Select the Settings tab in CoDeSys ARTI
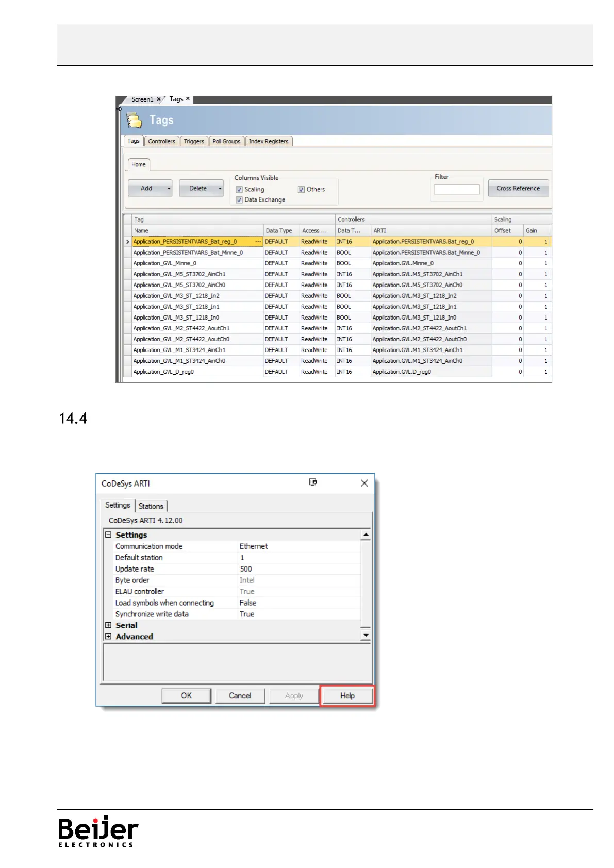The width and height of the screenshot is (614, 868). click(118, 505)
